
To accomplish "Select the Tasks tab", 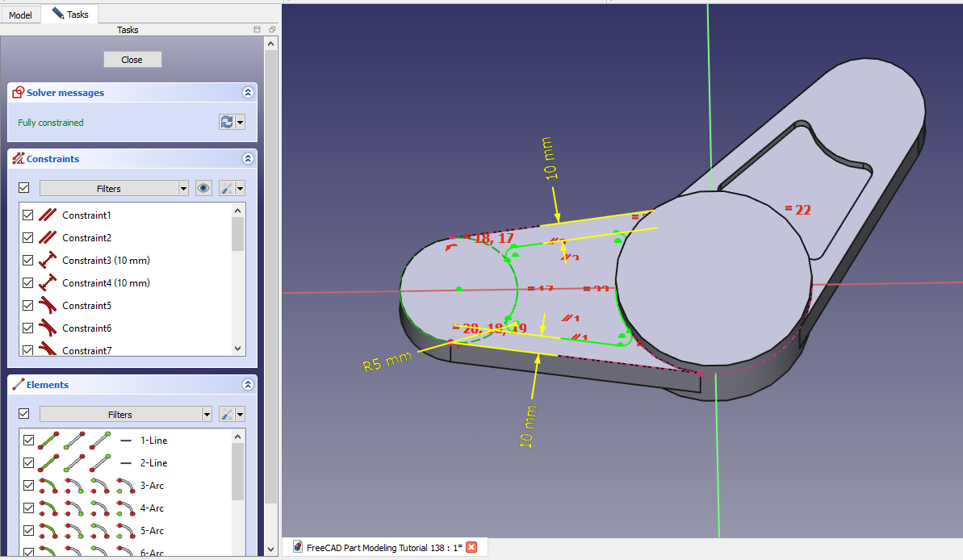I will point(70,14).
